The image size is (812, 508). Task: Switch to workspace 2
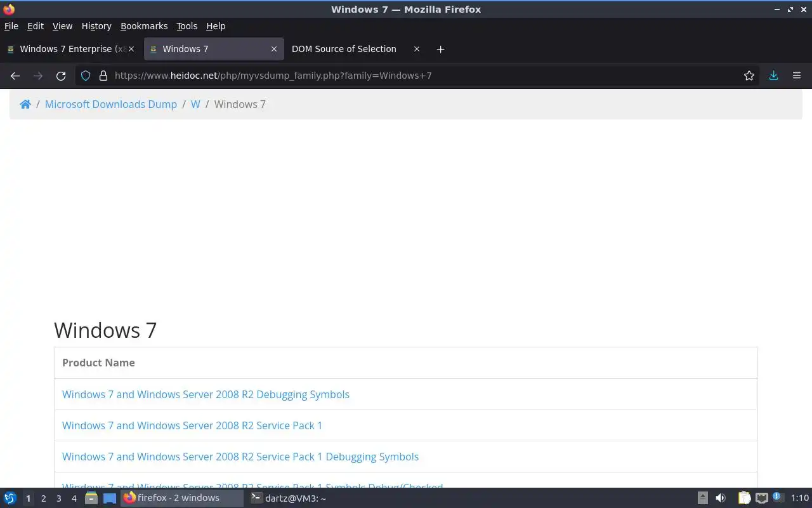43,498
